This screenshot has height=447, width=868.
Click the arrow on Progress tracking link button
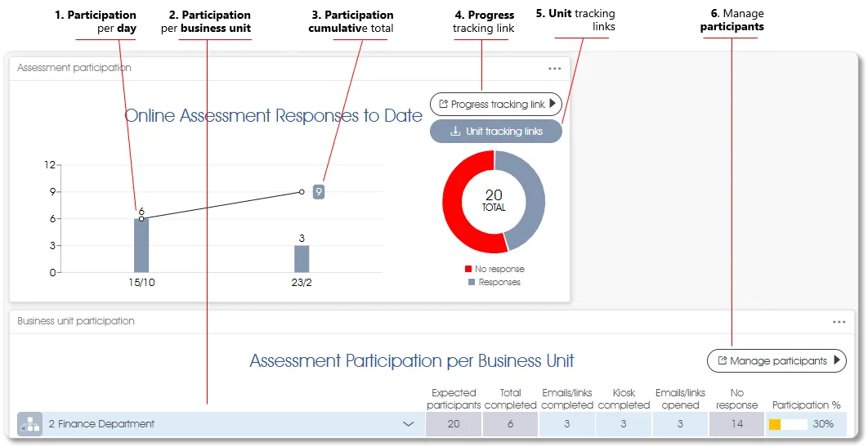point(553,104)
